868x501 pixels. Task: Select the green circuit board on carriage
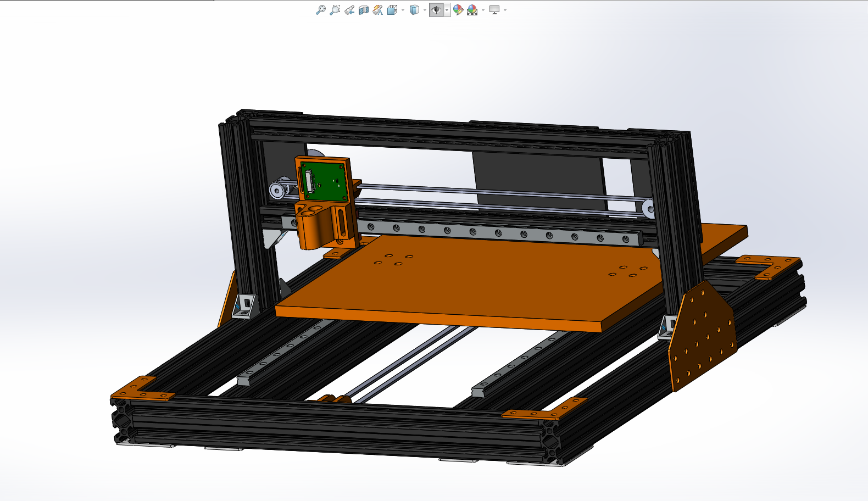tap(325, 181)
